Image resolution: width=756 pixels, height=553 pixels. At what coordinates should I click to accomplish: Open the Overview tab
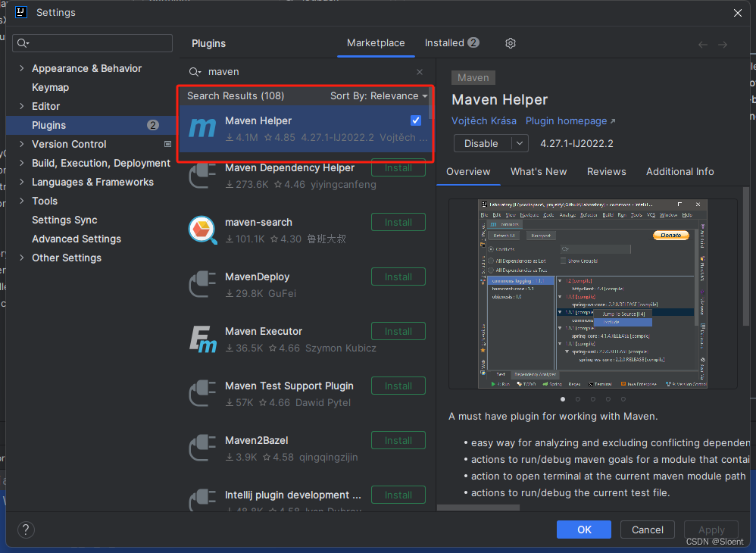[468, 172]
